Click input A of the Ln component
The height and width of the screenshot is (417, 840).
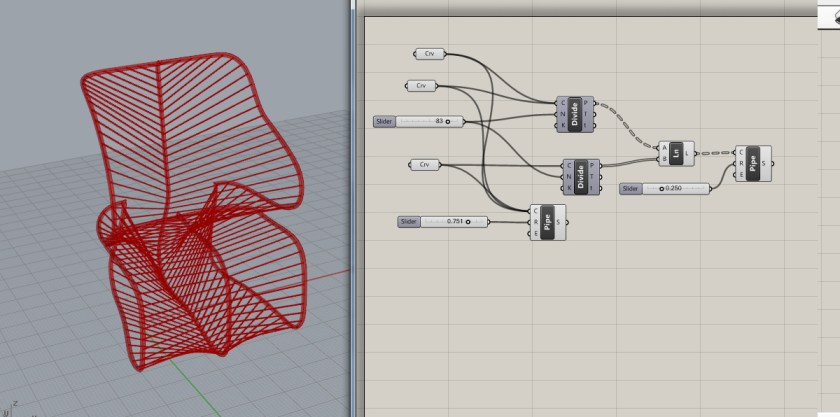pos(663,147)
